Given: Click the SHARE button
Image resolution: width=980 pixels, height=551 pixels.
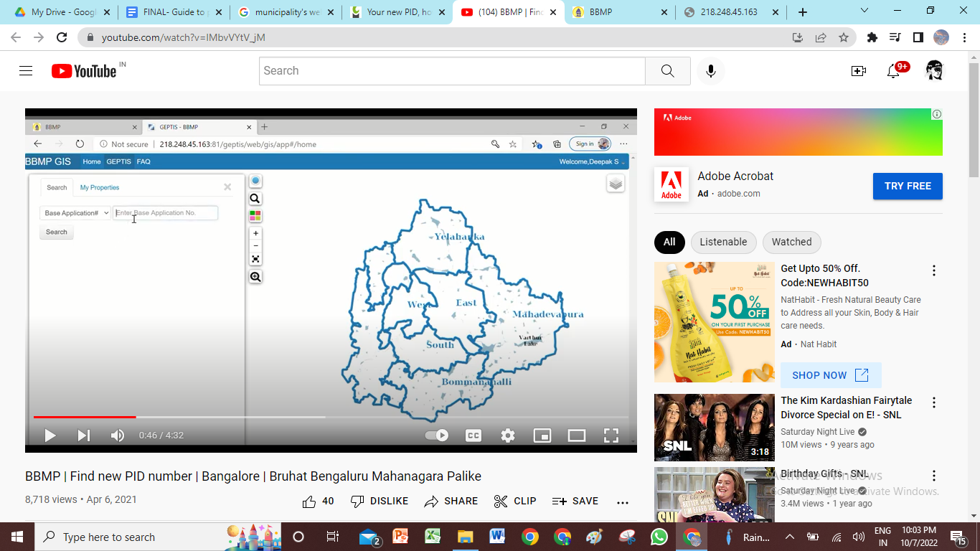Looking at the screenshot, I should tap(451, 501).
